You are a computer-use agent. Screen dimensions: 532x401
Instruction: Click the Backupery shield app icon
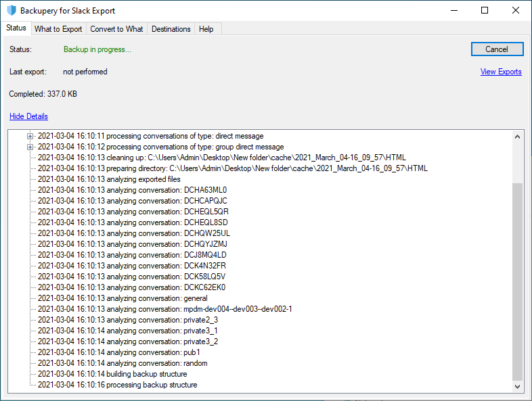pos(12,10)
